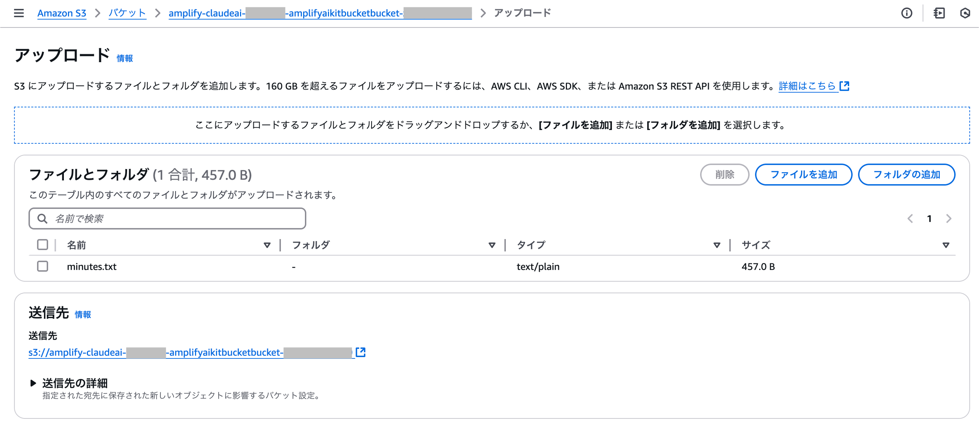Click the magnifier icon in the search field
This screenshot has height=425, width=980.
[42, 219]
